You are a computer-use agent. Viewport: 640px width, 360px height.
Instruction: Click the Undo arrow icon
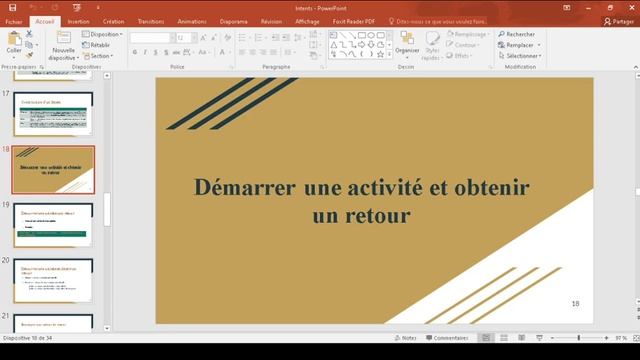click(33, 7)
